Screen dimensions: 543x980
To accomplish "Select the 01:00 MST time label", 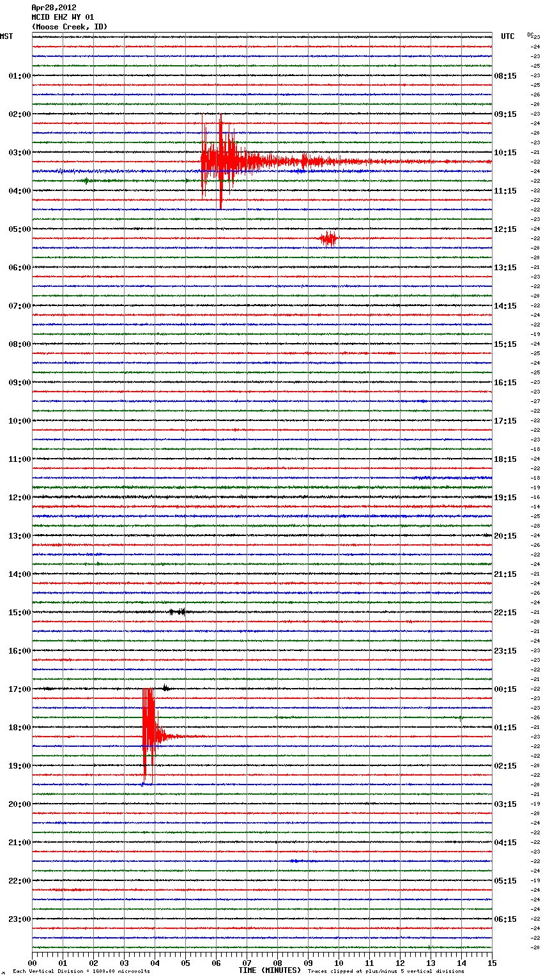I will [x=20, y=76].
